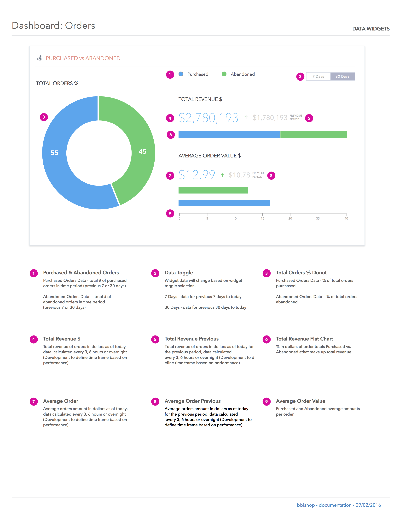Screen dimensions: 405x532
Task: Click the blue portion of the revenue bar
Action: pyautogui.click(x=229, y=134)
